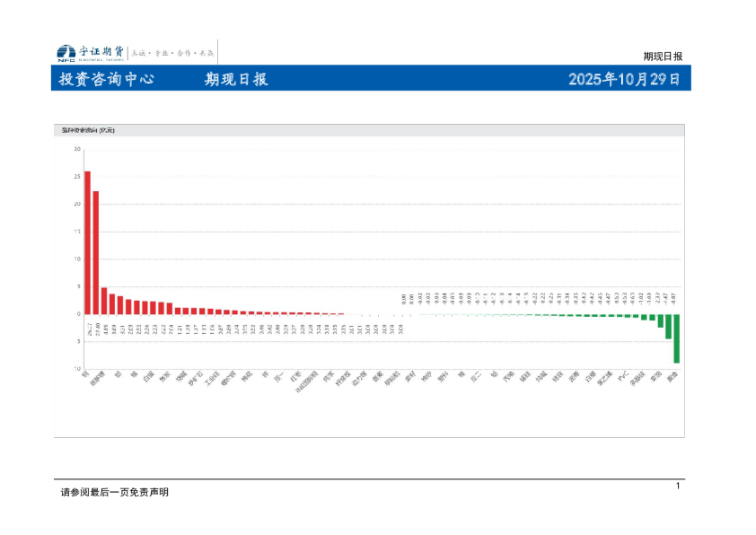Click the tallest red bar in chart
Viewport: 756px width, 535px height.
point(87,242)
